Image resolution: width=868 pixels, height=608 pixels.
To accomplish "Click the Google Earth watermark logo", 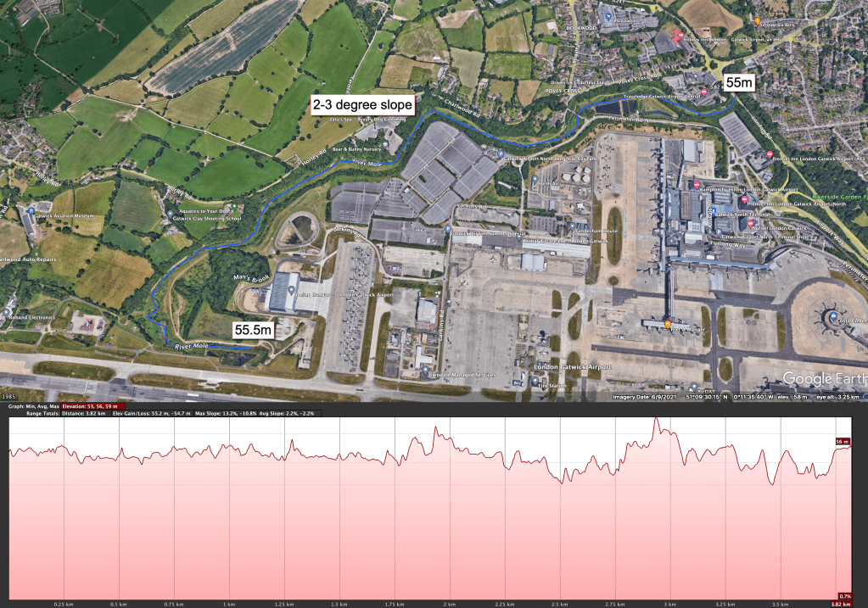I will [x=822, y=378].
